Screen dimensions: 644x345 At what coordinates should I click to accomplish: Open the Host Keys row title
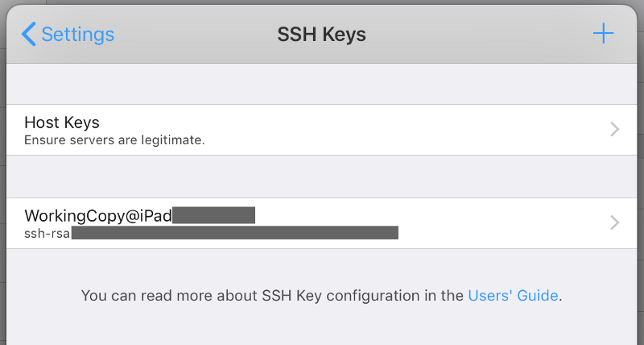coord(62,123)
